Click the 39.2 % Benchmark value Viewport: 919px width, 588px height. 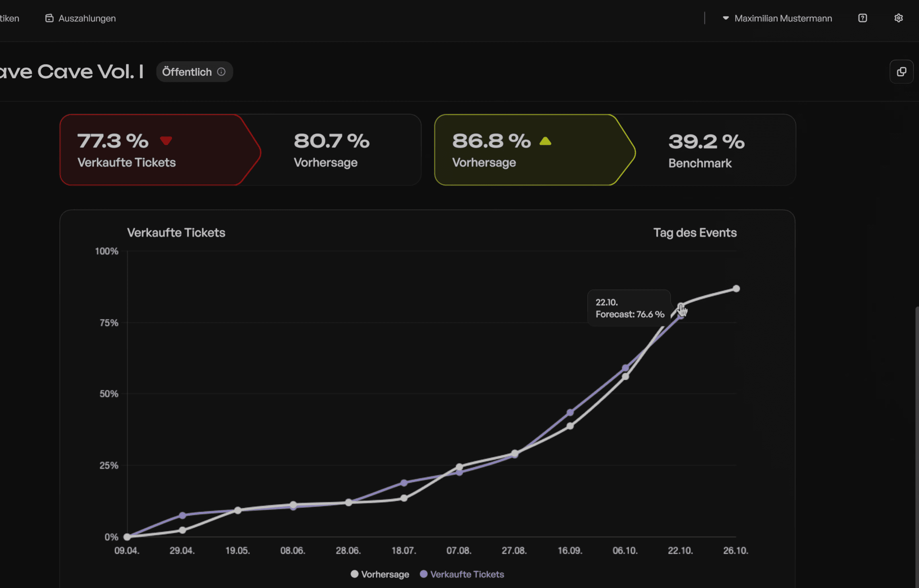(x=706, y=142)
